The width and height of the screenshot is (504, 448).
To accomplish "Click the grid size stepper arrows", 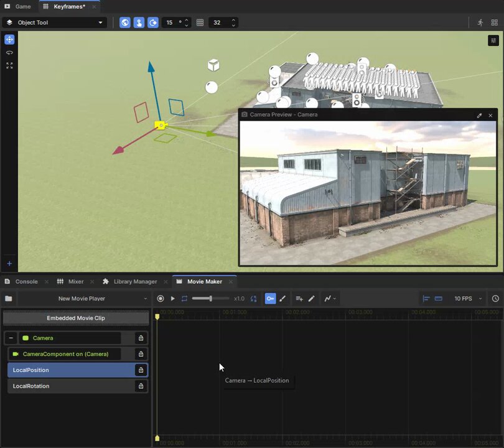I will (234, 22).
